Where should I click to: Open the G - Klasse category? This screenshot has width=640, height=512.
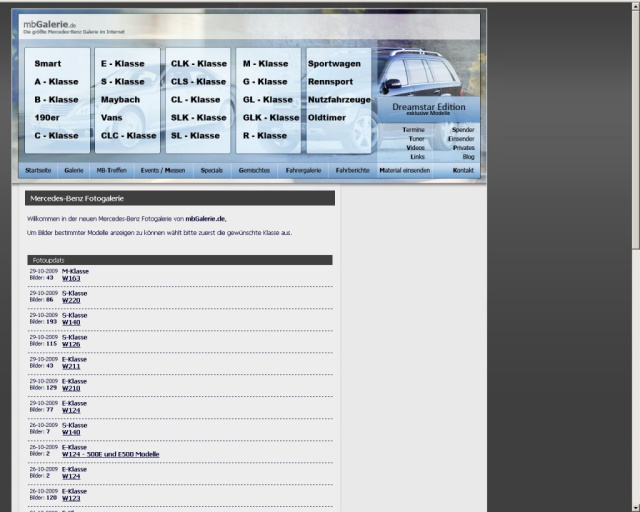tap(265, 82)
